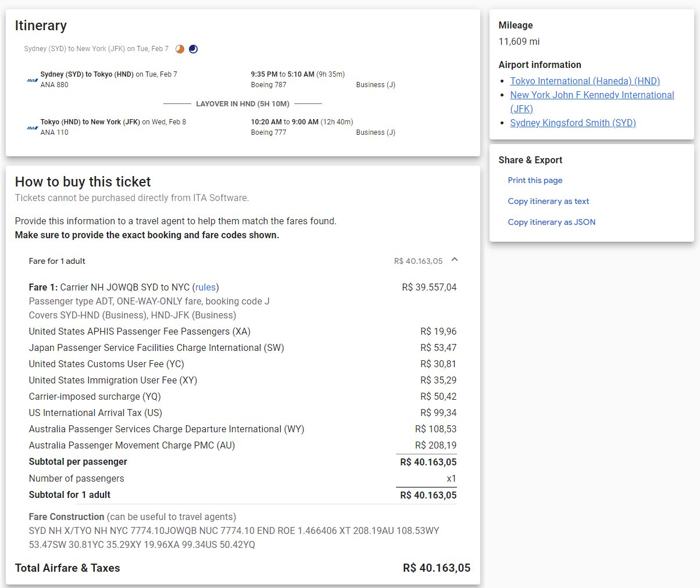700x588 pixels.
Task: Click the 11,609 mi mileage value
Action: point(519,41)
